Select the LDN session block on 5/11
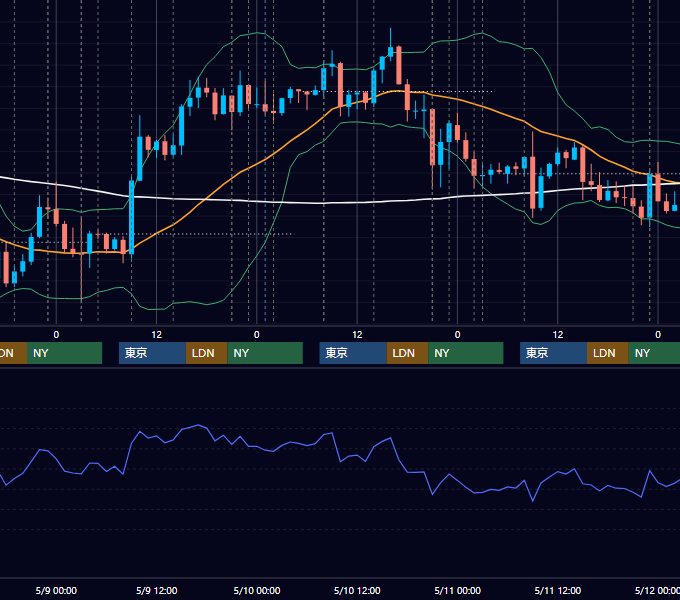The image size is (680, 600). pyautogui.click(x=608, y=353)
